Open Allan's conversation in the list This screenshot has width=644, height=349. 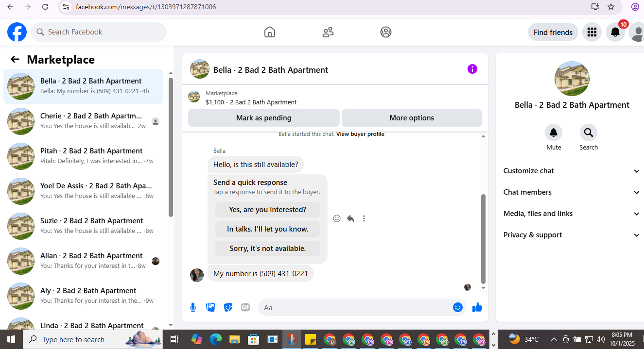(84, 261)
